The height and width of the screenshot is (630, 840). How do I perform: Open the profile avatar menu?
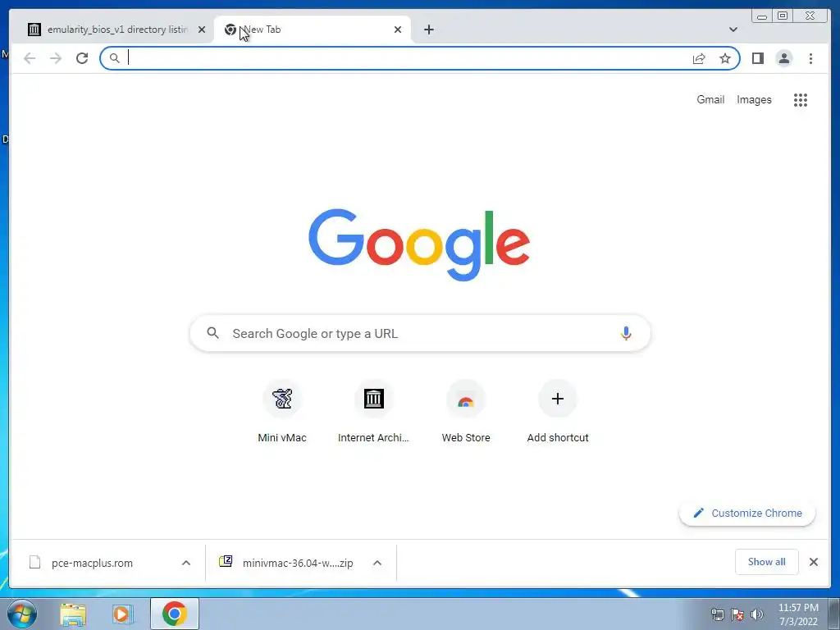pyautogui.click(x=783, y=58)
